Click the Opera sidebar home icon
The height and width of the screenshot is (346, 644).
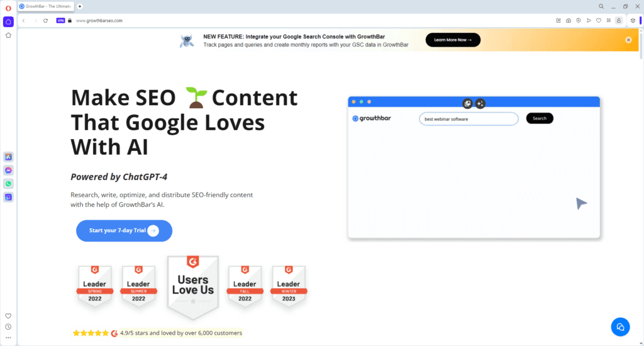(8, 22)
